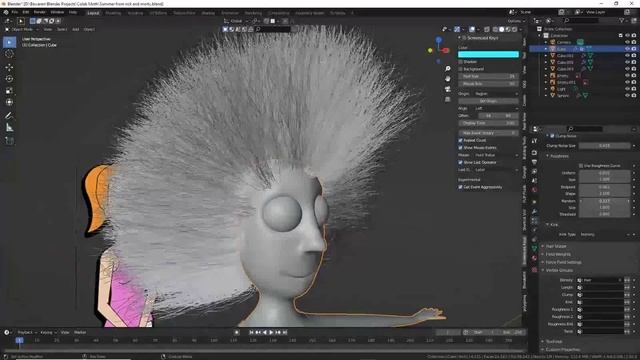Viewport: 640px width, 360px height.
Task: Switch perspective/orthographic view icon
Action: pos(448,99)
